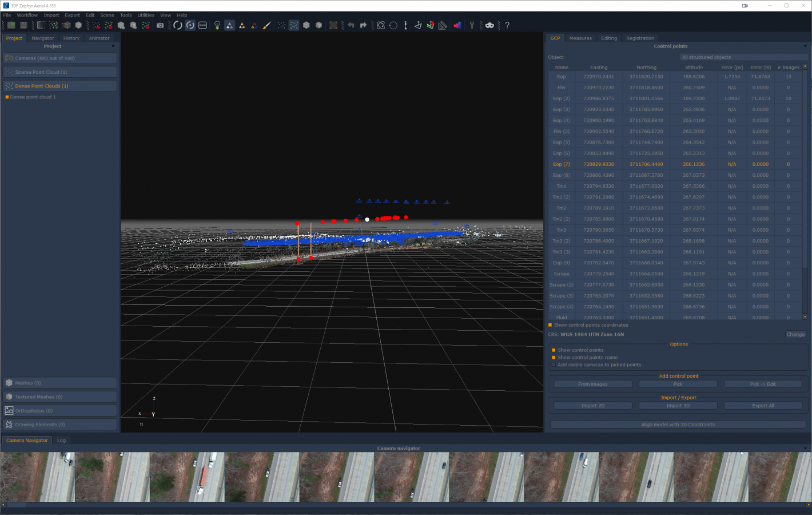Expand the Sparse Point Cloud (1) section
812x515 pixels.
[x=60, y=72]
